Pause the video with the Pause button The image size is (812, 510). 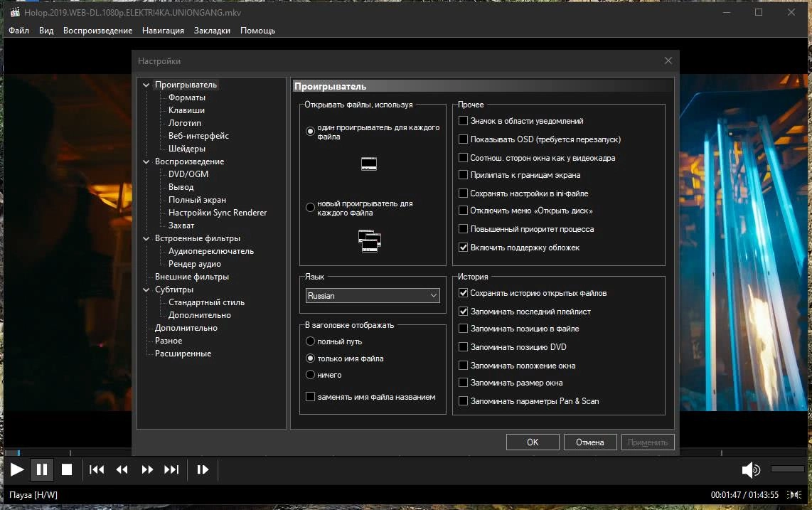tap(42, 469)
